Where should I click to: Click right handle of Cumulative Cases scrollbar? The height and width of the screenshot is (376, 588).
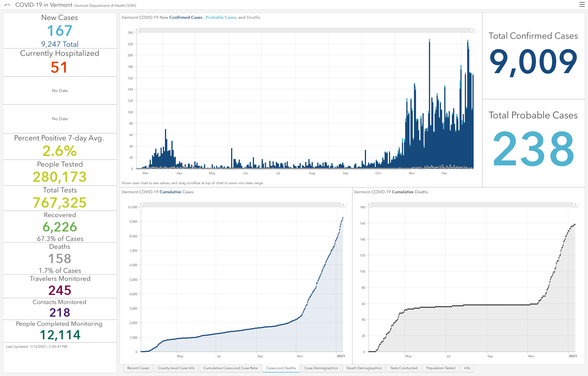(343, 205)
